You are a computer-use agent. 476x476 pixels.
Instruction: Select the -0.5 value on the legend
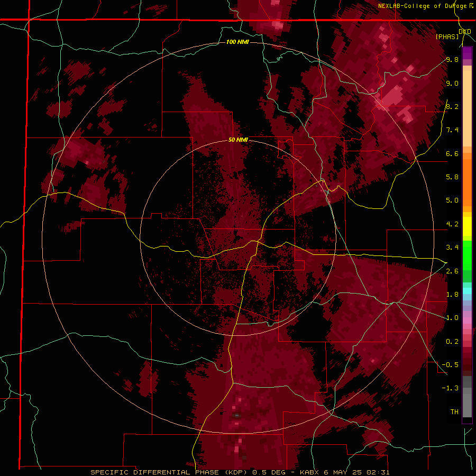pyautogui.click(x=450, y=365)
